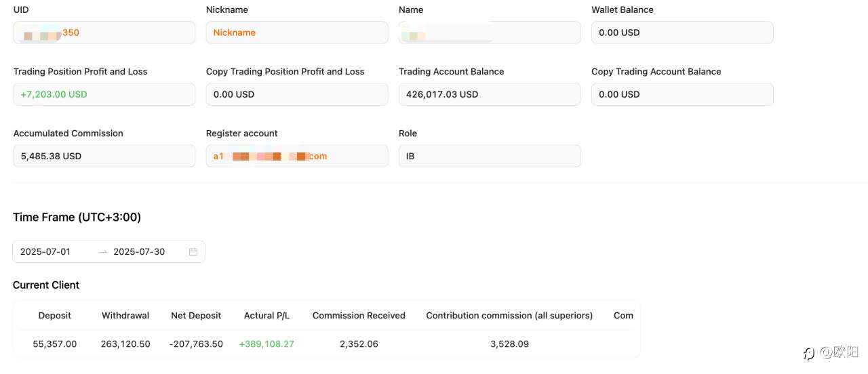Open the calendar icon in date range
Image resolution: width=868 pixels, height=374 pixels.
(x=193, y=252)
